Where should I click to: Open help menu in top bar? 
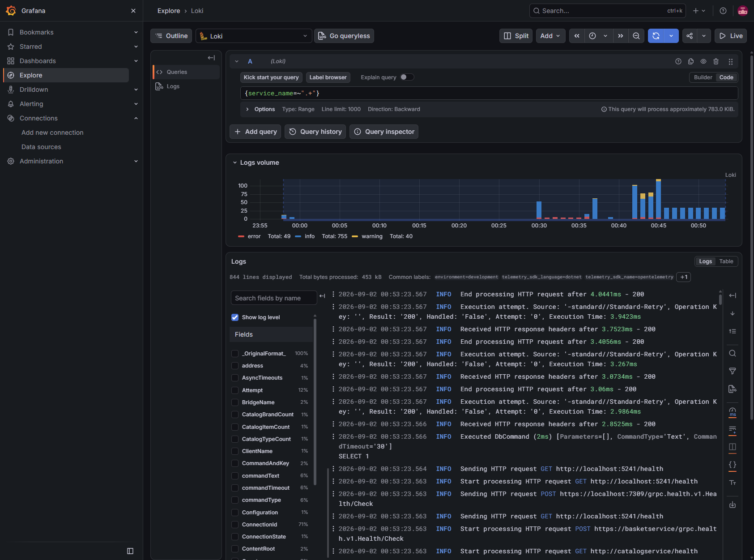(x=723, y=11)
